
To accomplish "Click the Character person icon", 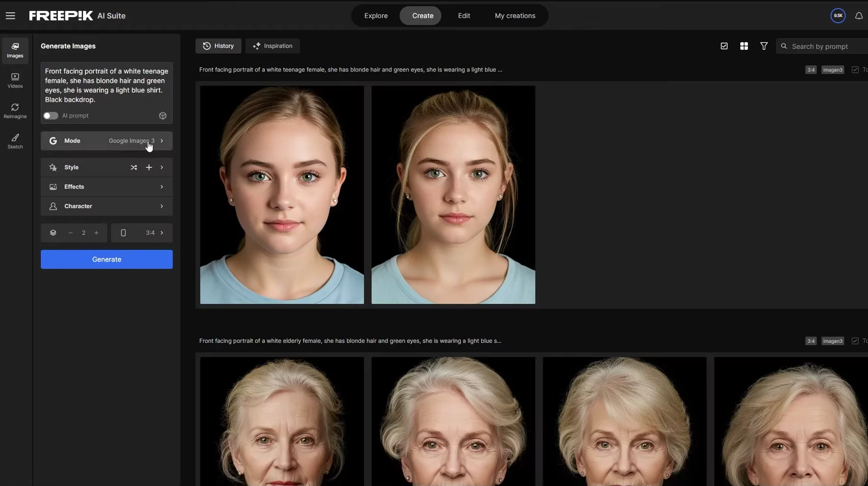I will pyautogui.click(x=53, y=206).
